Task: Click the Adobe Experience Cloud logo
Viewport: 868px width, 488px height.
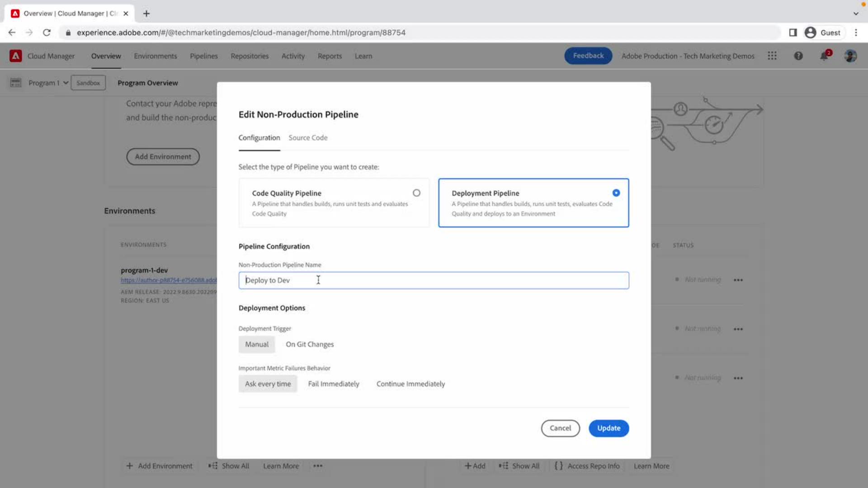Action: click(16, 56)
